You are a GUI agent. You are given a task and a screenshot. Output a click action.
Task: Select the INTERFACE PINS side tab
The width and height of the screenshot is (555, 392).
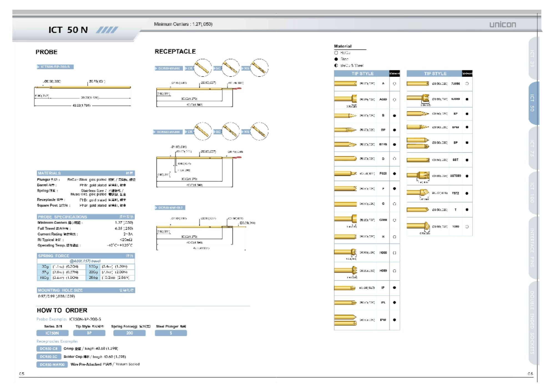pyautogui.click(x=533, y=247)
